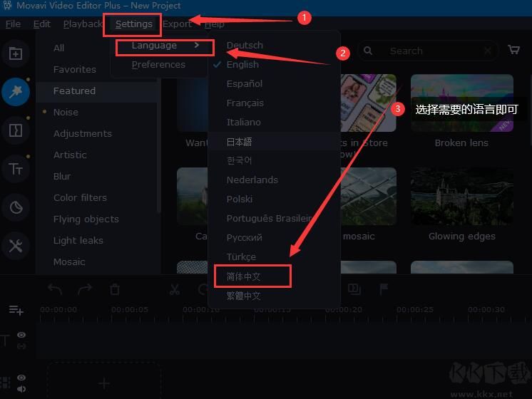Open Artistic filter category
The image size is (532, 399).
(x=70, y=155)
